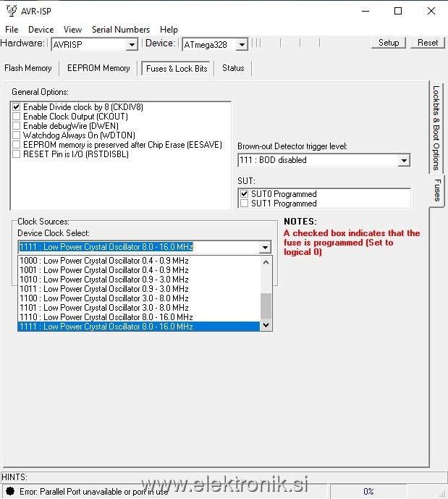The image size is (448, 499).
Task: Click the AVR-ISP application icon in title bar
Action: [x=12, y=11]
